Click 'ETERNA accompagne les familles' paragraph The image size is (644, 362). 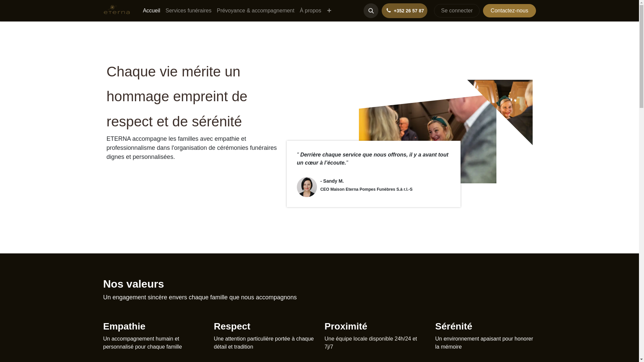click(x=192, y=148)
